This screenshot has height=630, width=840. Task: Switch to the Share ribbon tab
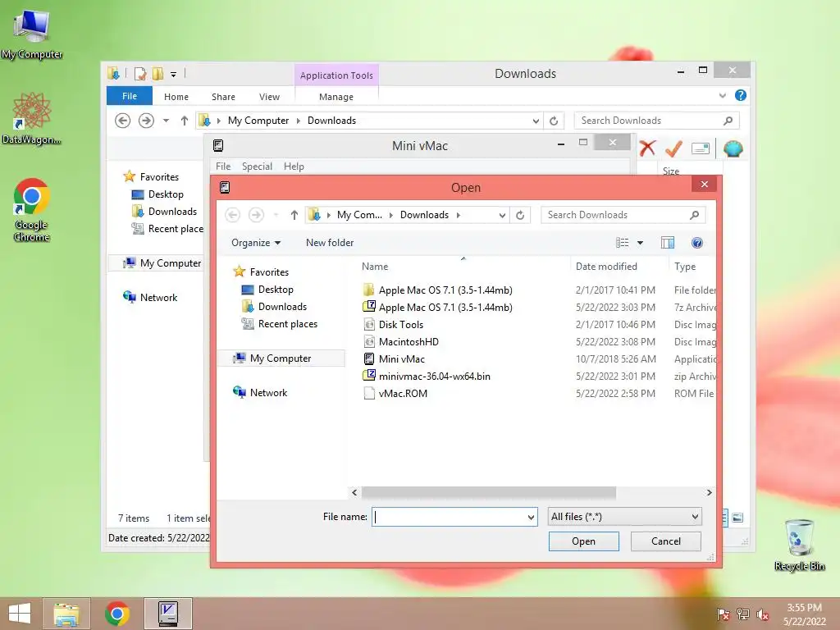pyautogui.click(x=223, y=97)
